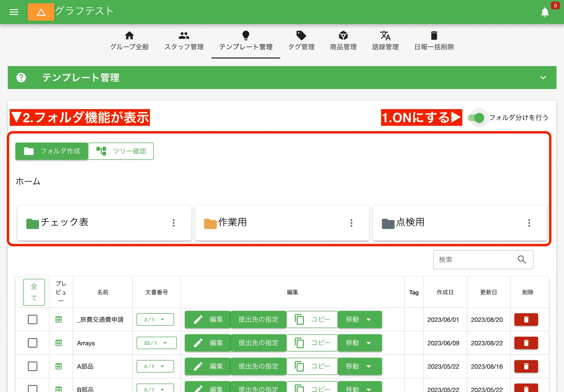Tick the checkbox for Arrays row
The image size is (564, 392).
tap(33, 343)
